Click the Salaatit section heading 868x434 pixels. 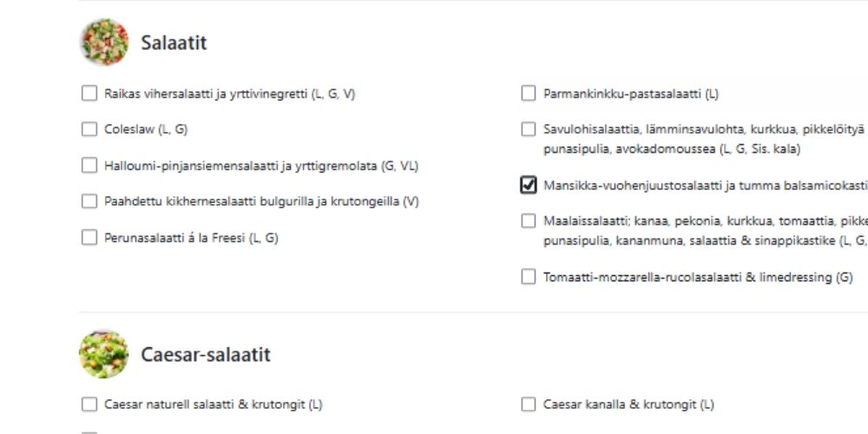174,43
